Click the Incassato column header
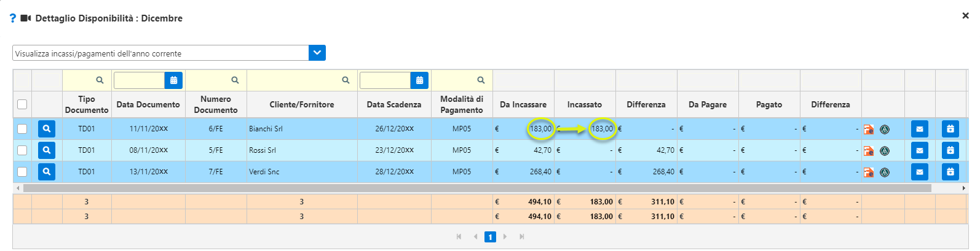Screen dimensions: 980x251 (585, 104)
